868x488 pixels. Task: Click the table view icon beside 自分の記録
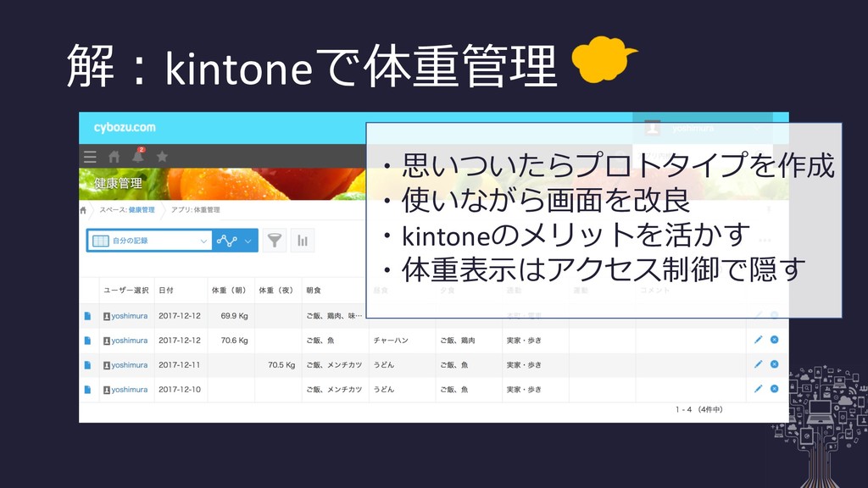click(100, 241)
